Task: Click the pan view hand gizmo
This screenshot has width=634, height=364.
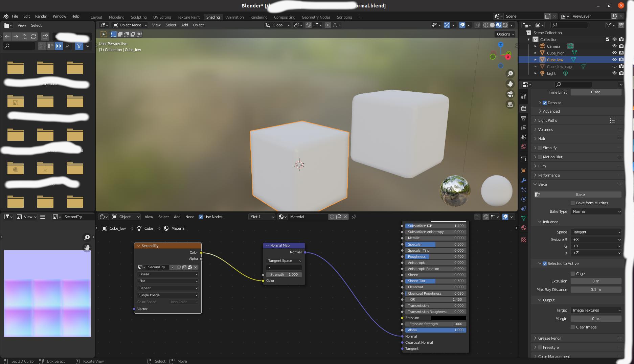Action: (x=510, y=84)
